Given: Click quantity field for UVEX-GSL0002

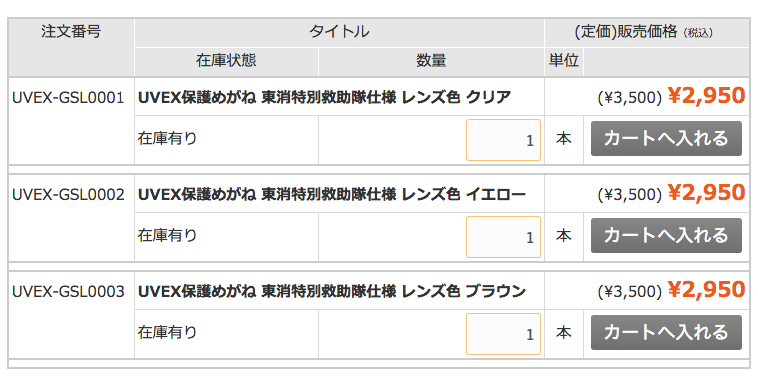Looking at the screenshot, I should pyautogui.click(x=503, y=237).
